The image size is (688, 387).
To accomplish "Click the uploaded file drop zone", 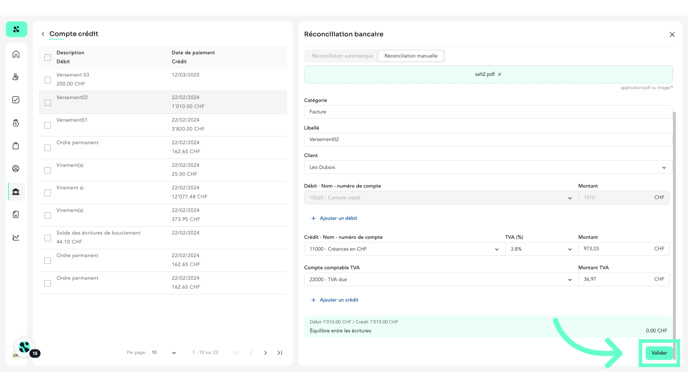I will pyautogui.click(x=488, y=75).
